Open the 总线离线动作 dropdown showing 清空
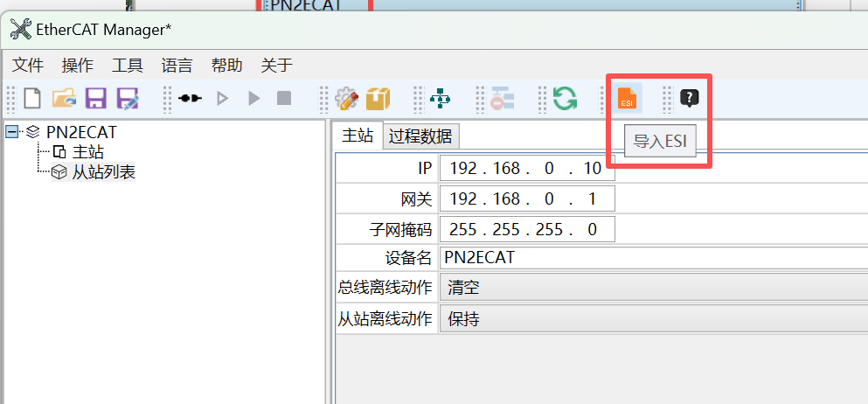This screenshot has width=868, height=404. (x=654, y=287)
